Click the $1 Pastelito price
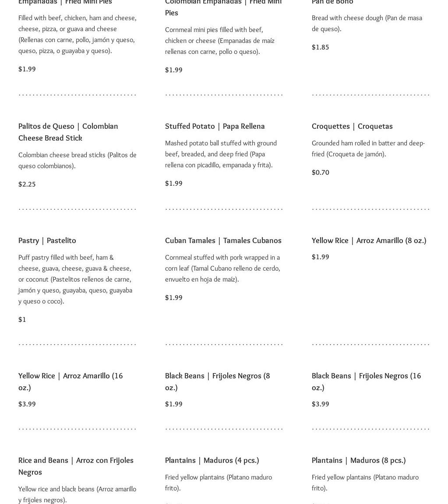This screenshot has width=448, height=504. (x=22, y=320)
